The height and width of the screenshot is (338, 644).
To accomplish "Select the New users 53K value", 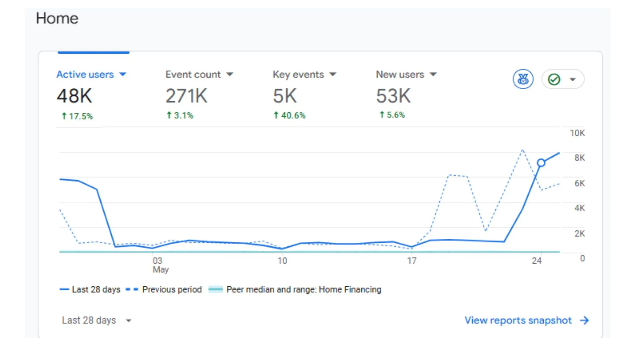I will [x=393, y=96].
